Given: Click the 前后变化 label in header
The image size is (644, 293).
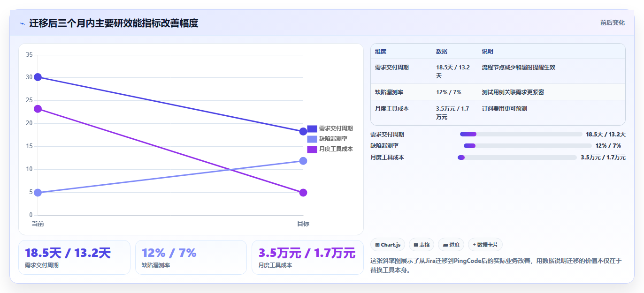Looking at the screenshot, I should [x=612, y=23].
